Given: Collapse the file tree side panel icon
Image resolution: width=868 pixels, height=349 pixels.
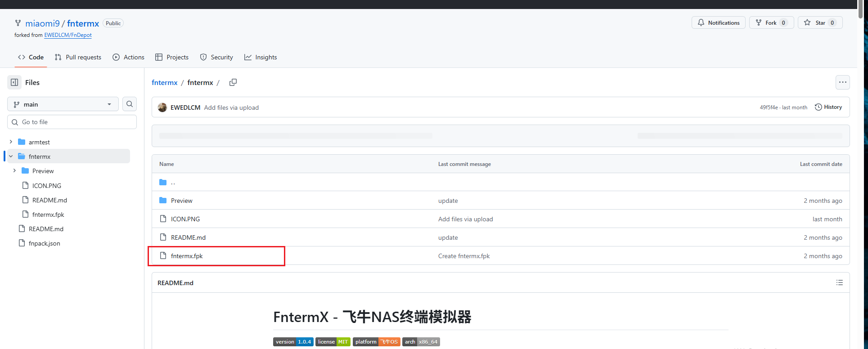Looking at the screenshot, I should click(14, 82).
